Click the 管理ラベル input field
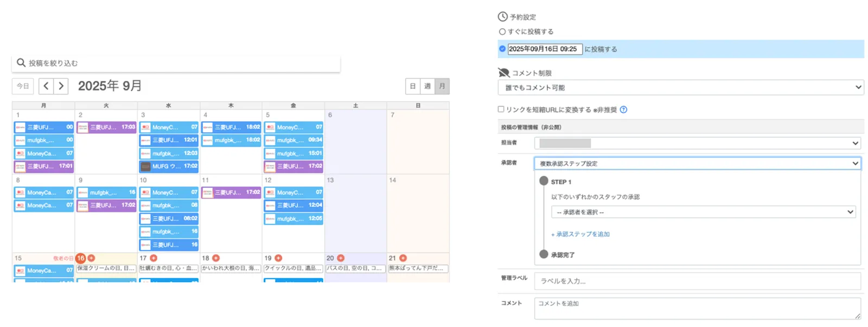Screen dimensions: 868x327 (x=697, y=281)
